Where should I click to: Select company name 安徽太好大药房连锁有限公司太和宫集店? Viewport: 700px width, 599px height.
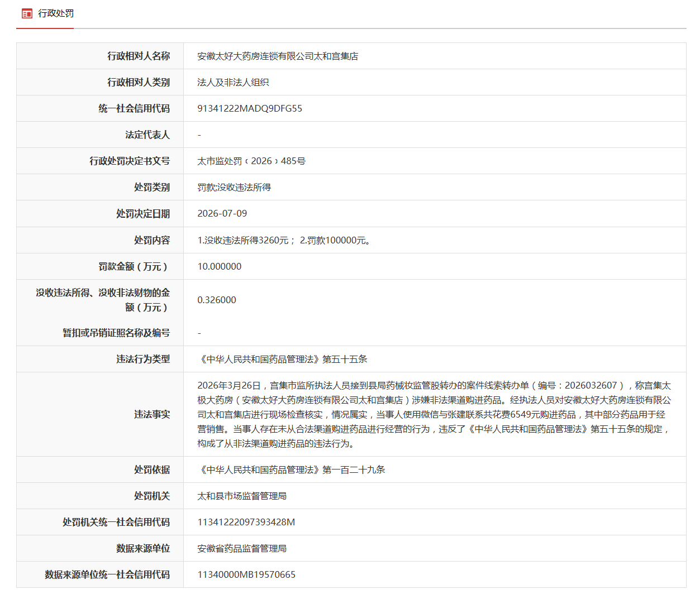coord(278,56)
